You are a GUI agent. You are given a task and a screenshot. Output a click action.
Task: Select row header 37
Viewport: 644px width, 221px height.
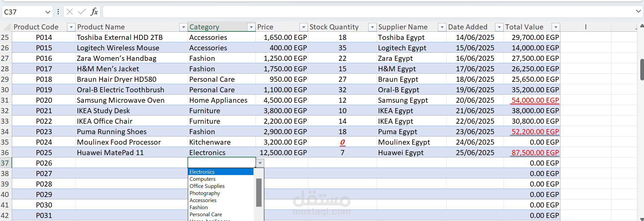pos(5,163)
